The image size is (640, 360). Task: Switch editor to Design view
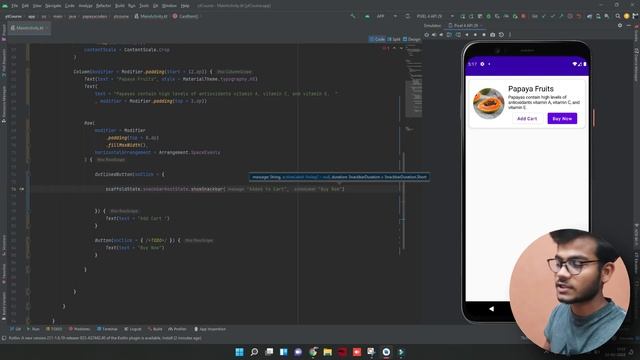coord(411,39)
